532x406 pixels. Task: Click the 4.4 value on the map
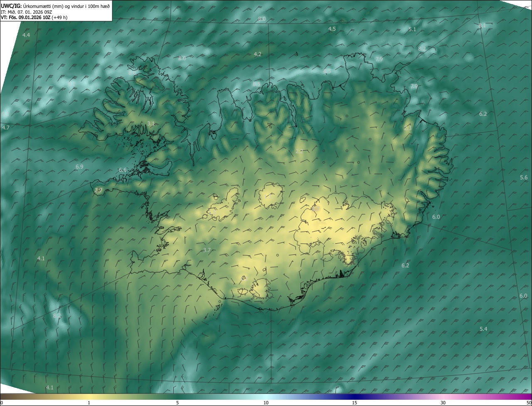pyautogui.click(x=26, y=35)
